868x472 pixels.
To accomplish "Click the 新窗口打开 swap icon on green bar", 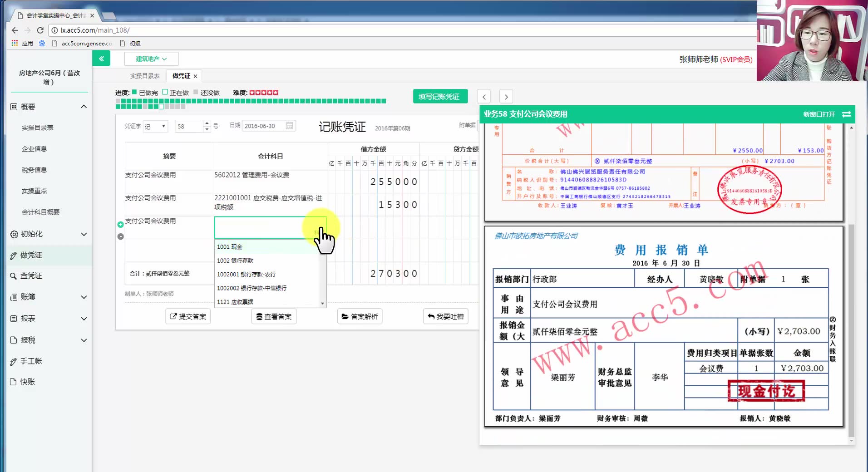I will [x=846, y=114].
